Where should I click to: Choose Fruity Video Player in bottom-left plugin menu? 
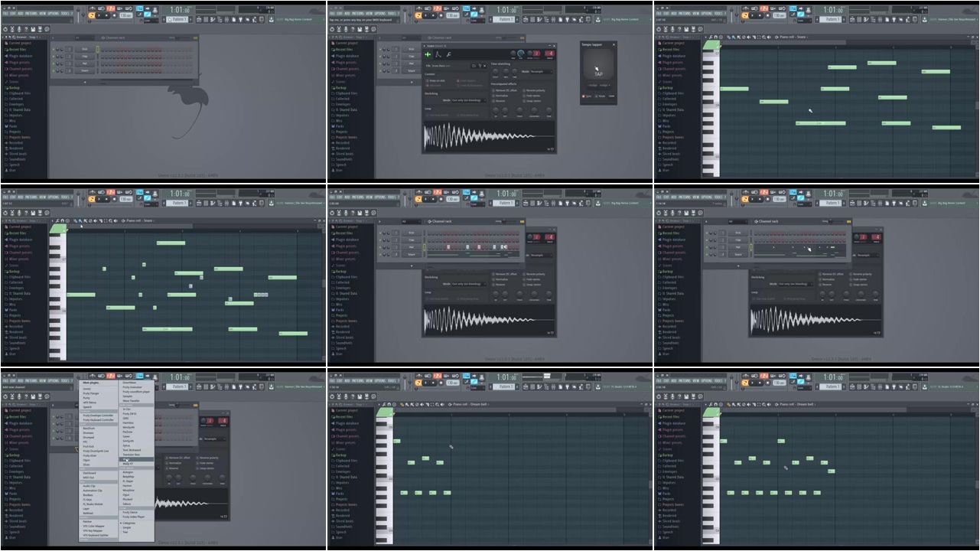click(x=134, y=517)
